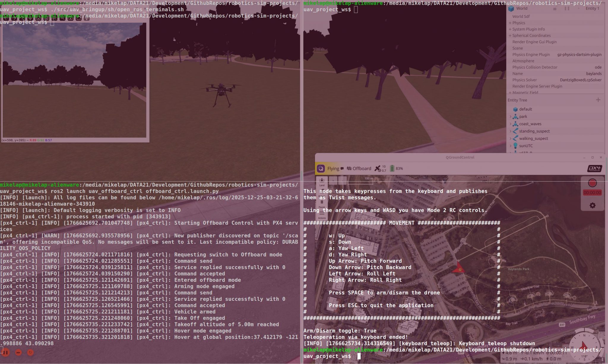Viewport: 608px width, 364px height.
Task: Click the 00:00:00 recording timer
Action: tap(592, 193)
